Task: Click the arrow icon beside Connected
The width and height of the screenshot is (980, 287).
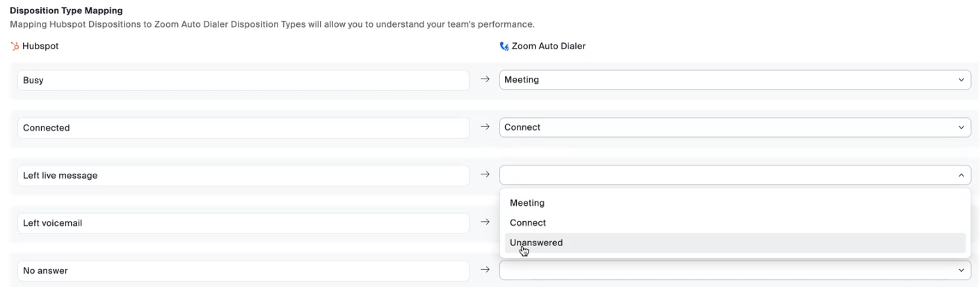Action: pyautogui.click(x=485, y=127)
